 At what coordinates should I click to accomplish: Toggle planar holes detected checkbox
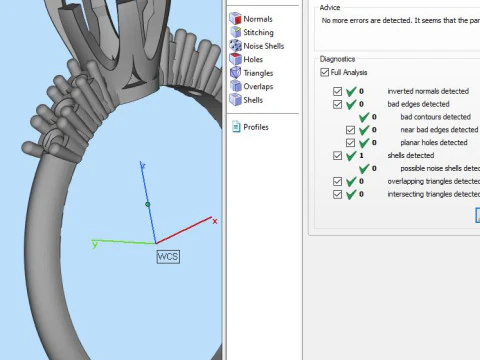point(350,143)
